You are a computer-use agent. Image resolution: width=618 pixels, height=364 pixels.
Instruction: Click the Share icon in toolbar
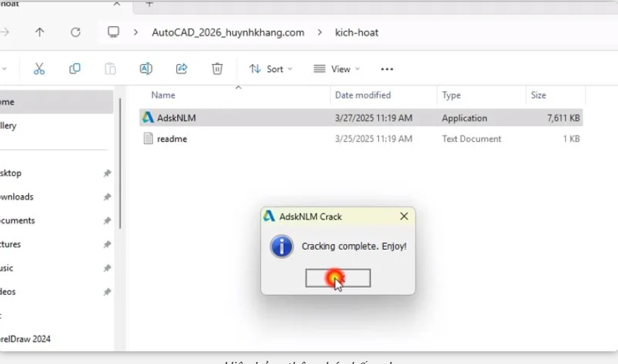181,69
